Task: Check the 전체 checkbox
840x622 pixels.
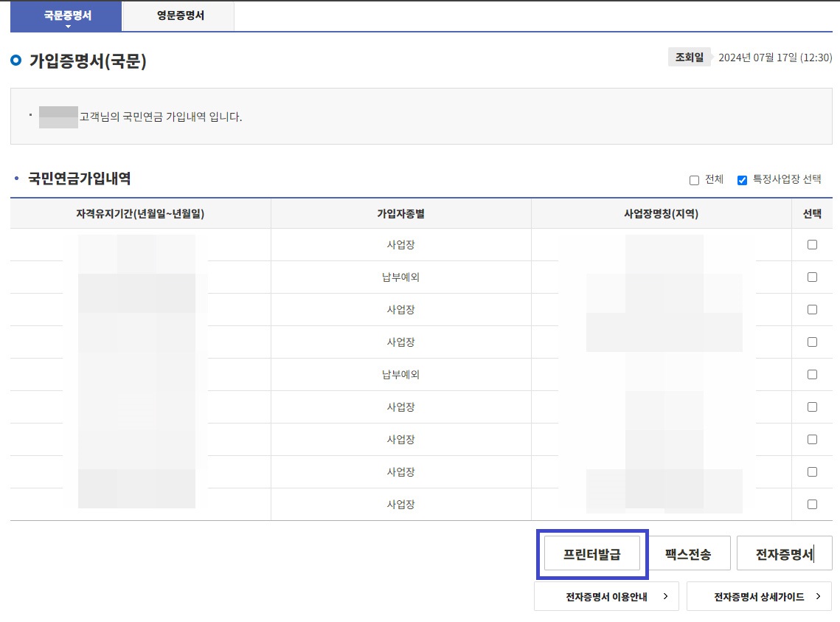Action: 694,179
